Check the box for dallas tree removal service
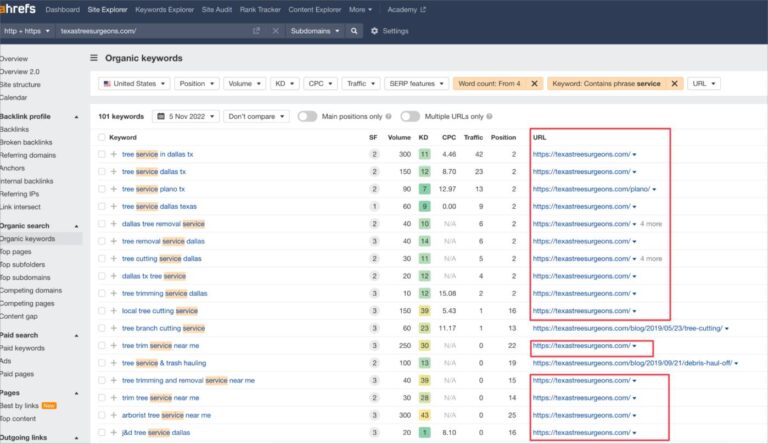 (x=101, y=223)
